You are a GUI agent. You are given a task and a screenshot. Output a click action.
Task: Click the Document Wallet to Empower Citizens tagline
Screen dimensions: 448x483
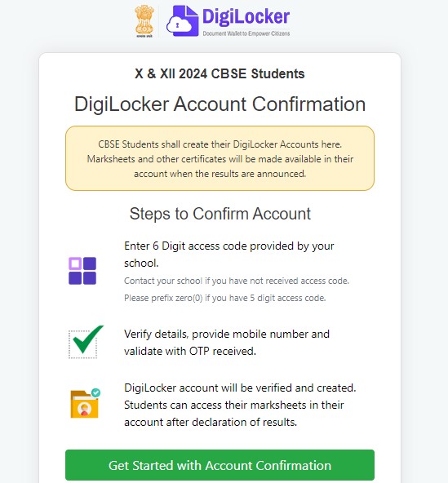pos(246,33)
